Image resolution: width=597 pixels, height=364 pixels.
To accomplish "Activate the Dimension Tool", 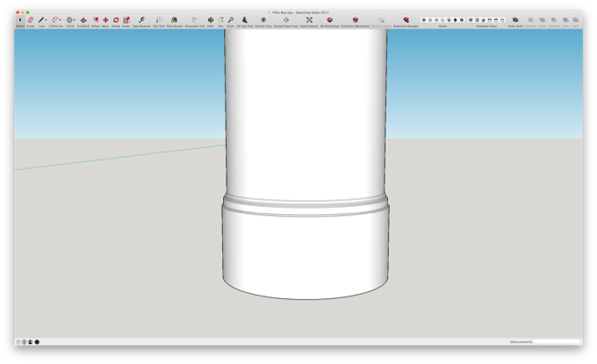I will (195, 20).
